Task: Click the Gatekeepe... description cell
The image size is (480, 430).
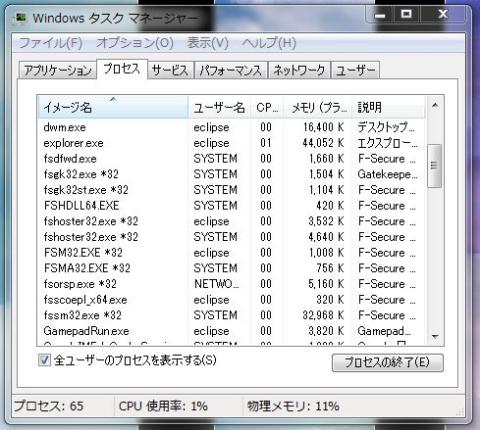Action: pos(387,174)
